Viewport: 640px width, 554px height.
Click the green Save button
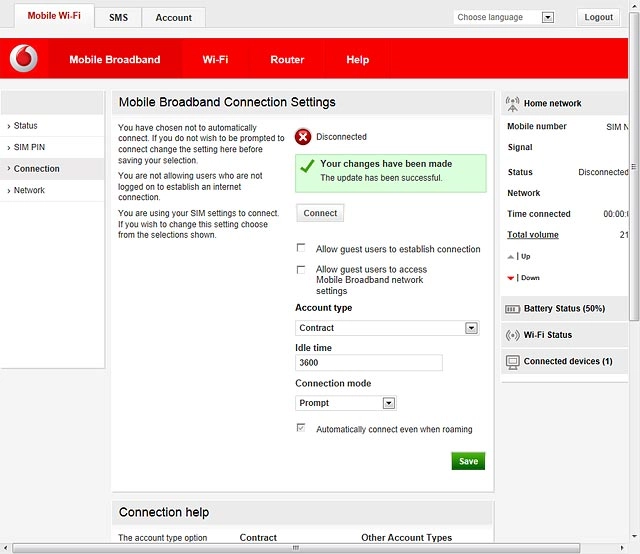[468, 461]
